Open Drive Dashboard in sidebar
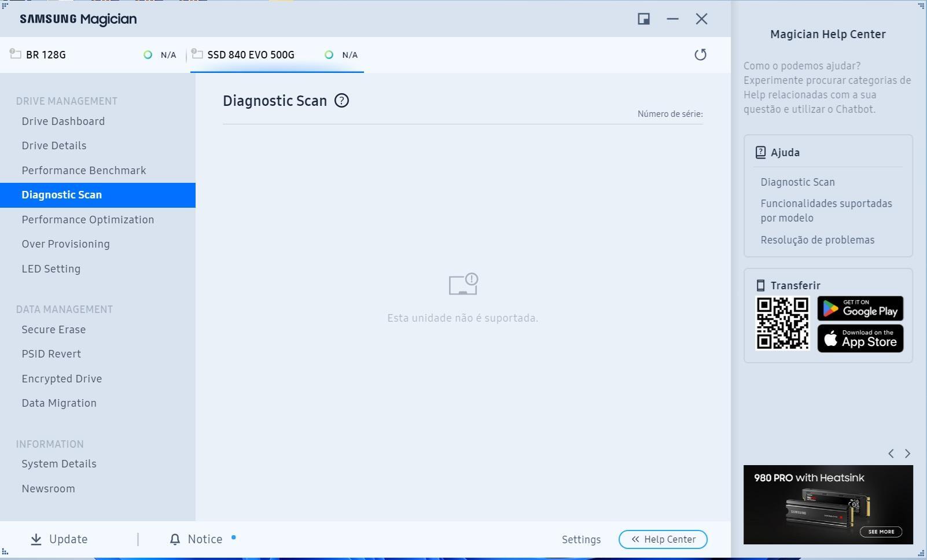Screen dimensions: 927x560 point(63,121)
